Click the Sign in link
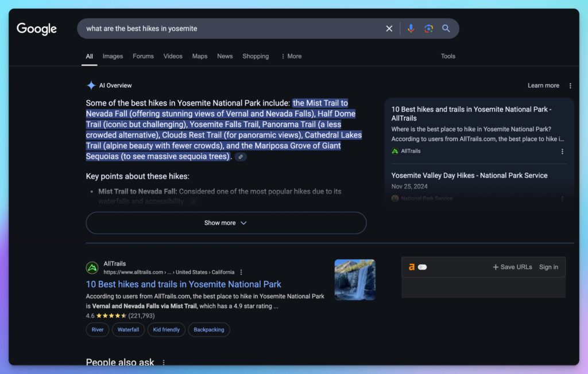The width and height of the screenshot is (588, 374). click(548, 267)
